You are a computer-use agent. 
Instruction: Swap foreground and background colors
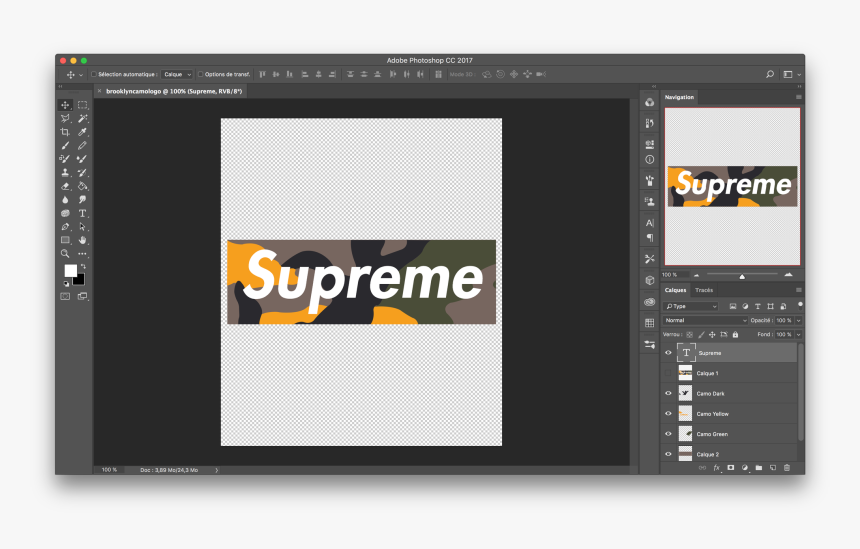pyautogui.click(x=83, y=267)
